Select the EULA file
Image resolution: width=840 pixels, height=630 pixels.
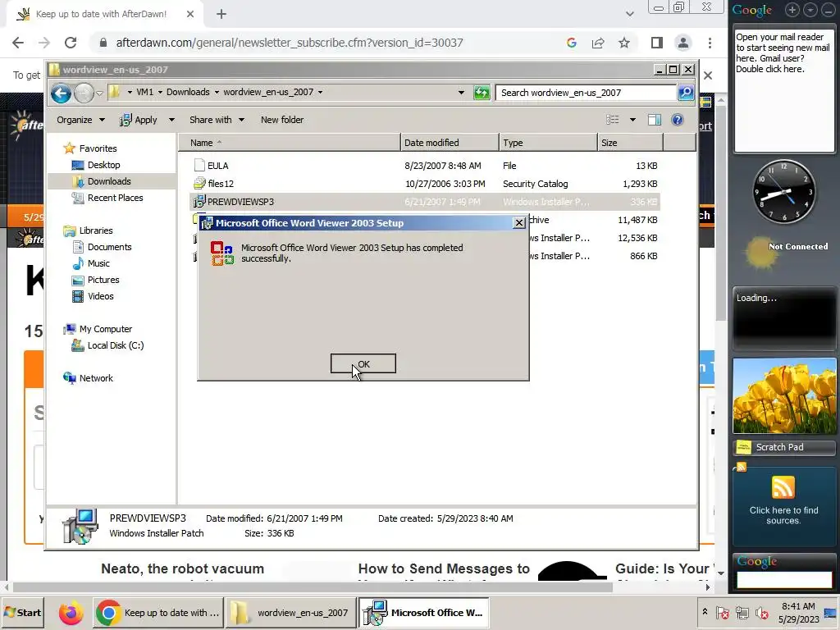tap(217, 166)
